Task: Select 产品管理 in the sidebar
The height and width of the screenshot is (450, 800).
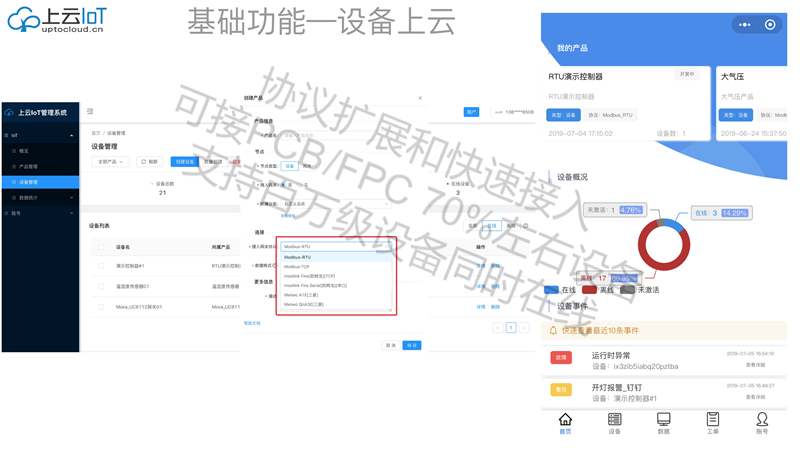Action: tap(29, 167)
